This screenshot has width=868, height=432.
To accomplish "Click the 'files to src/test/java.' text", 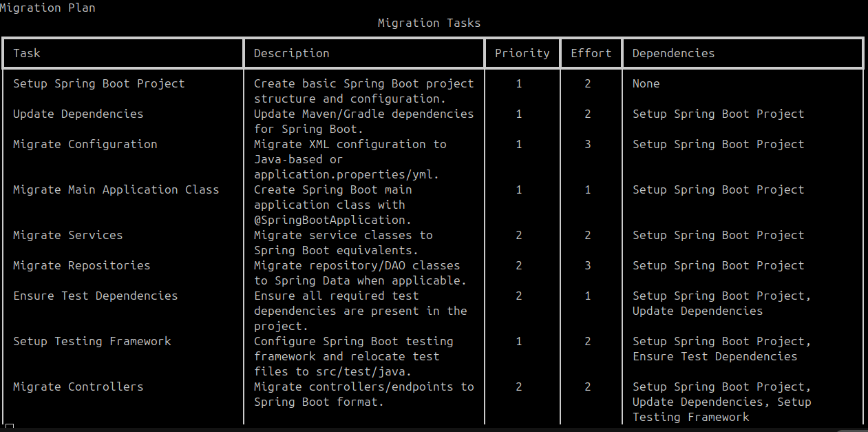I will 333,371.
